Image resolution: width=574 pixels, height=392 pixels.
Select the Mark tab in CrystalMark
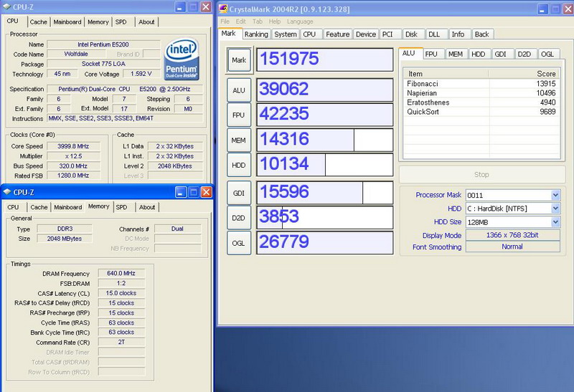230,34
